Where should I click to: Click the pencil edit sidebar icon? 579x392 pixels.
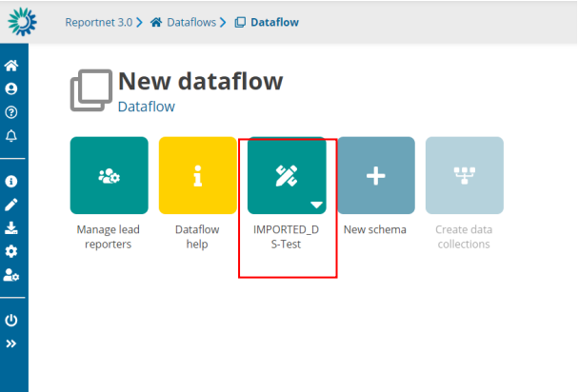11,204
